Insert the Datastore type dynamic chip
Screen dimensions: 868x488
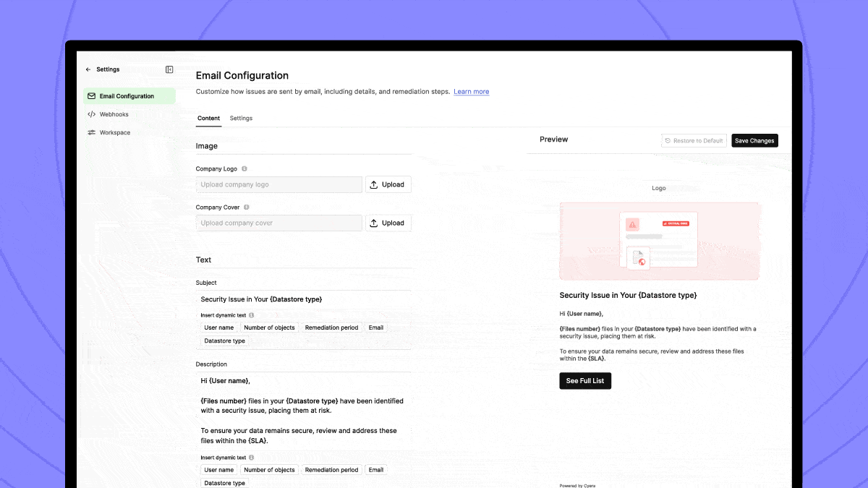pos(224,340)
